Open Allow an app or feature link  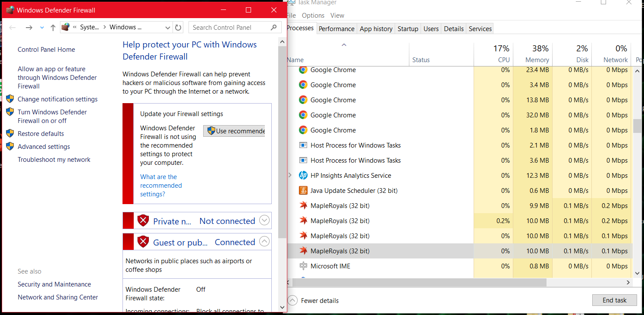click(x=57, y=78)
